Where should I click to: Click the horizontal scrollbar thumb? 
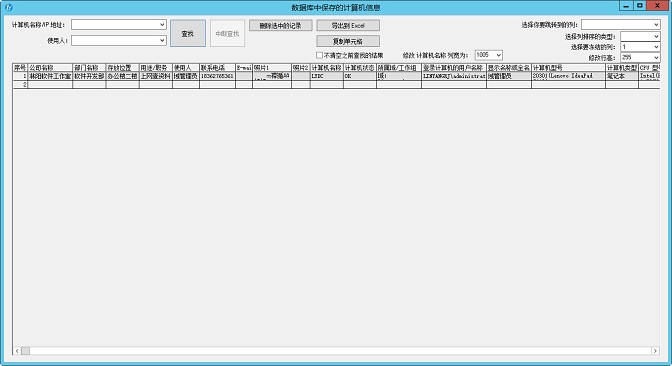tap(26, 351)
